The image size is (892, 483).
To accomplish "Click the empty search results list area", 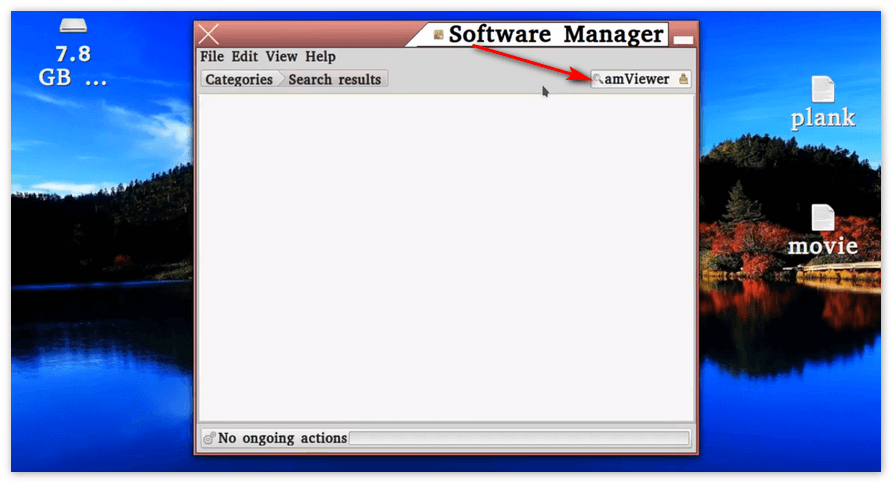I will point(446,257).
